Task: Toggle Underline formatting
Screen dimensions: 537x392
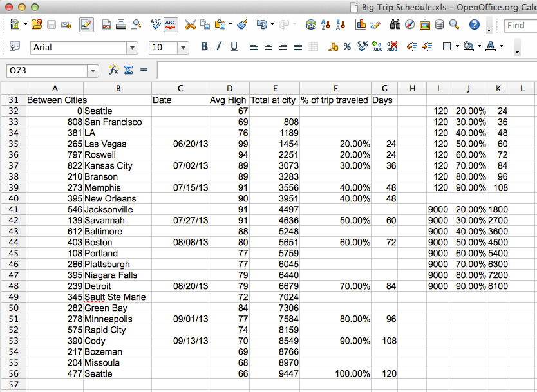Action: [234, 46]
